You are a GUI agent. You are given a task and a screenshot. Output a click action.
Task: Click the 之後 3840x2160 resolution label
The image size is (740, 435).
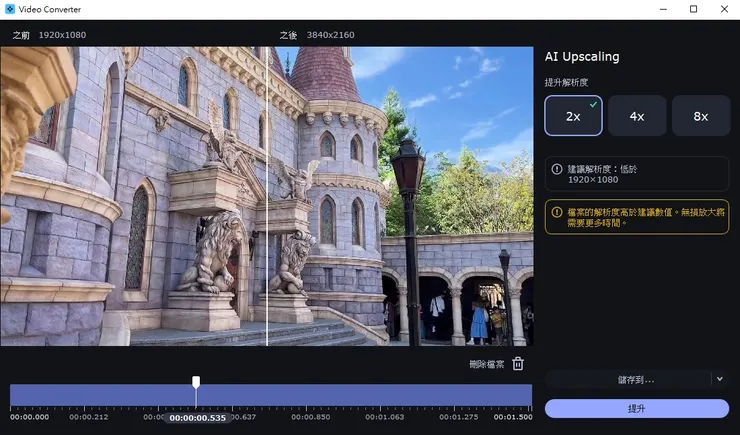click(x=317, y=35)
